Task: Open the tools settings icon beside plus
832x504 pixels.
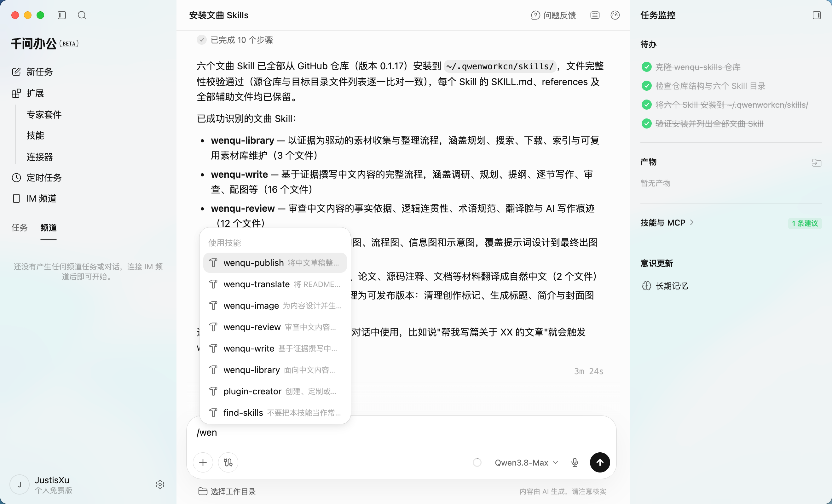Action: [x=228, y=462]
